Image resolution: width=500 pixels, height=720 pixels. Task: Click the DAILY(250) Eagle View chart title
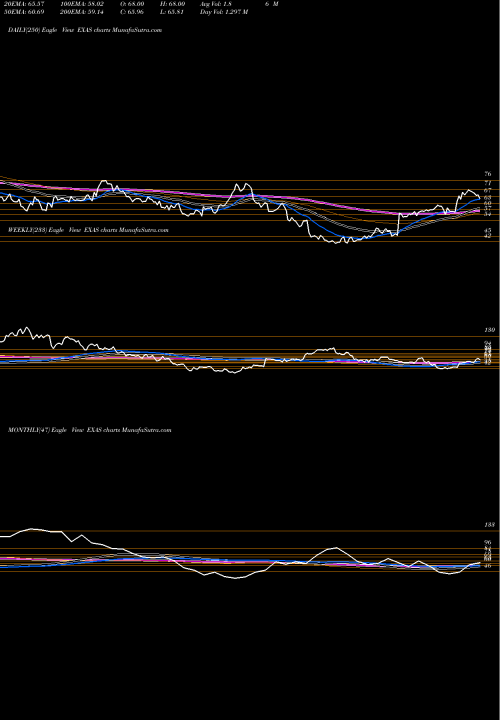tap(85, 30)
